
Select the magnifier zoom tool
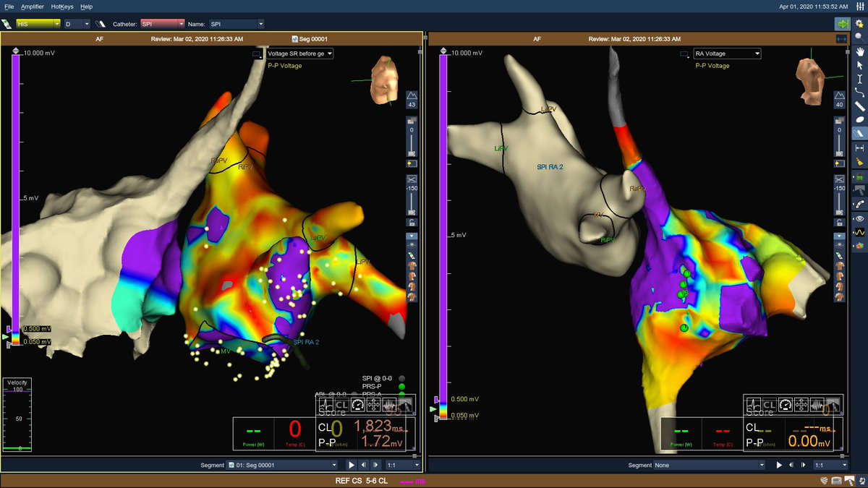click(860, 38)
